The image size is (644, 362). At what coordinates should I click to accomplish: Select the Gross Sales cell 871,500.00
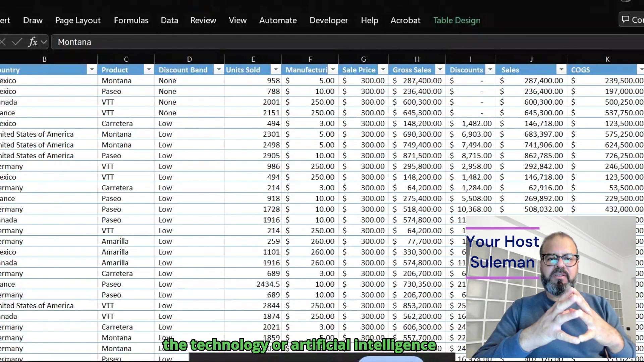(417, 156)
